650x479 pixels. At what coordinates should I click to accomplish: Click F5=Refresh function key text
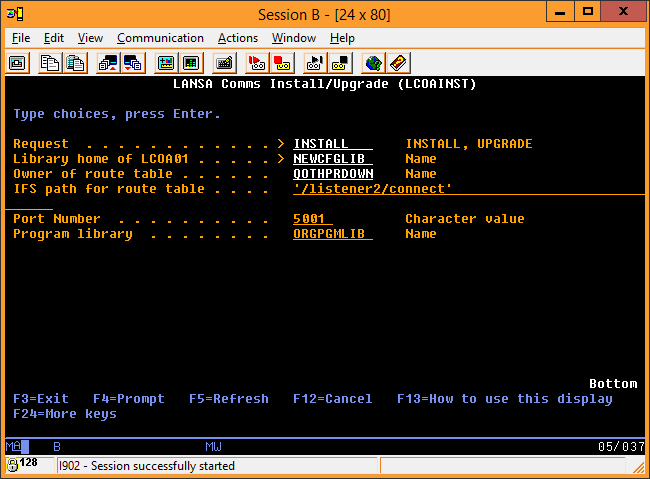tap(229, 399)
